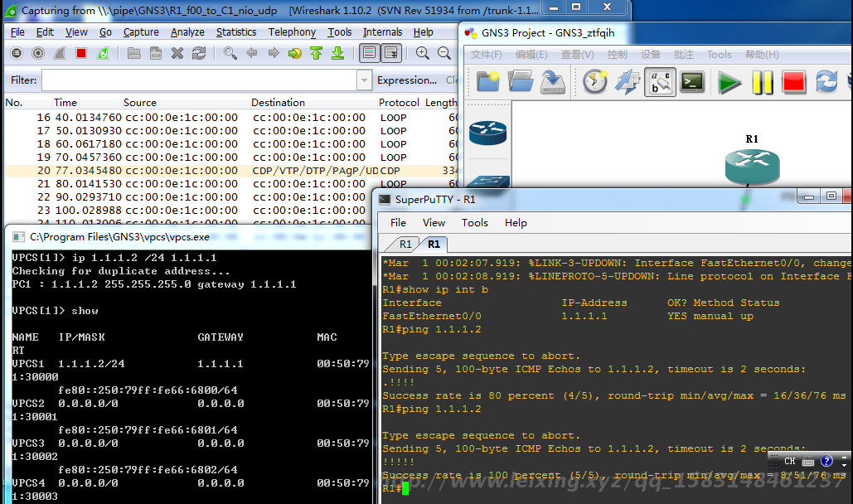Zoom in Wireshark packet text
Image resolution: width=853 pixels, height=504 pixels.
[x=423, y=53]
